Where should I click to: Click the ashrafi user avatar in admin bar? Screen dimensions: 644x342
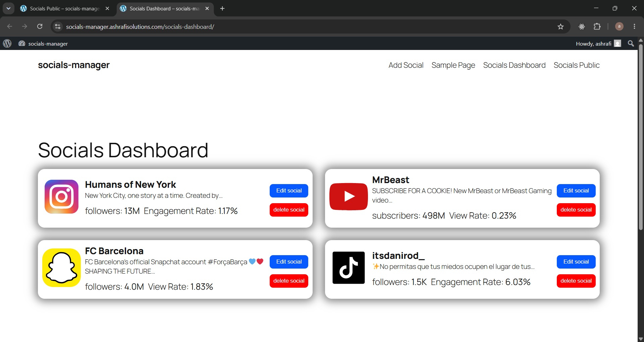click(618, 44)
